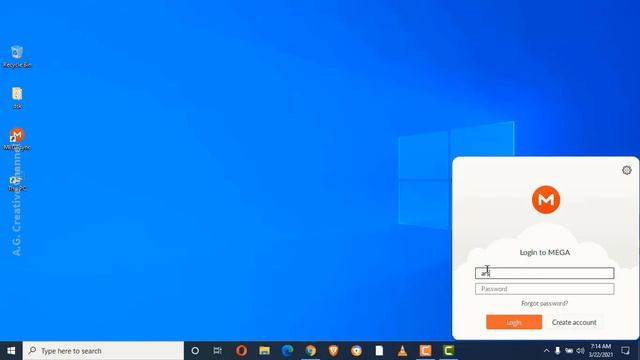
Task: Open blank document icon on taskbar
Action: [x=379, y=351]
